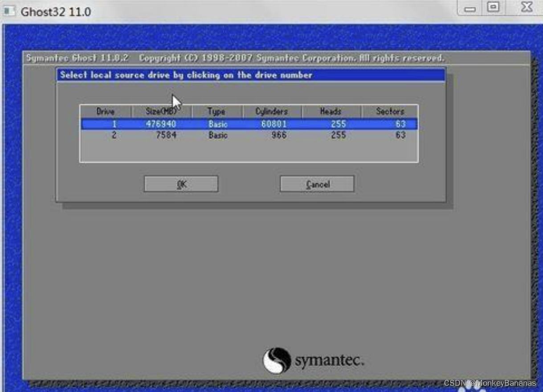
Task: Click the 60801 cylinders value
Action: click(274, 124)
